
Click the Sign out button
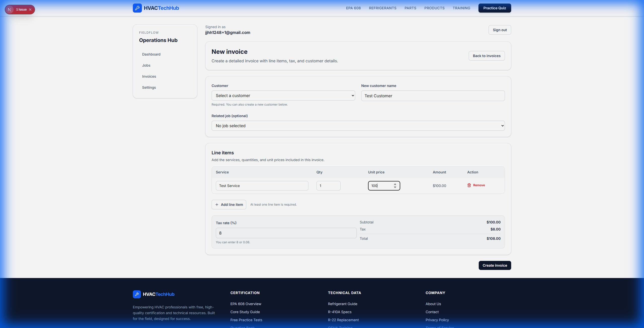[x=499, y=30]
